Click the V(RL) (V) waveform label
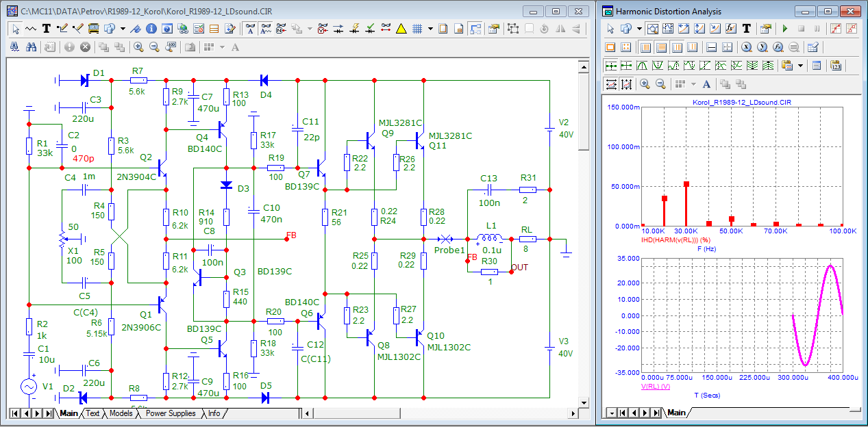Viewport: 868px width, 427px height. (x=655, y=387)
